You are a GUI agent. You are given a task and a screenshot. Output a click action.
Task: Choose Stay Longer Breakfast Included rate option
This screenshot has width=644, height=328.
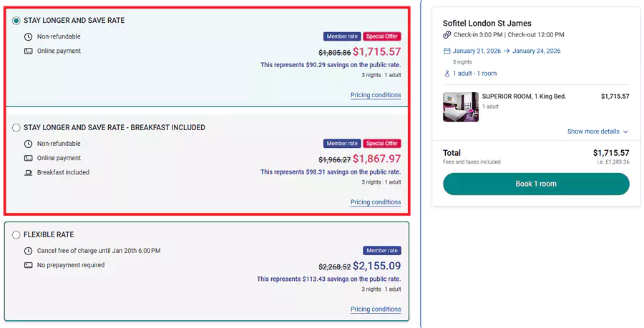(x=16, y=128)
